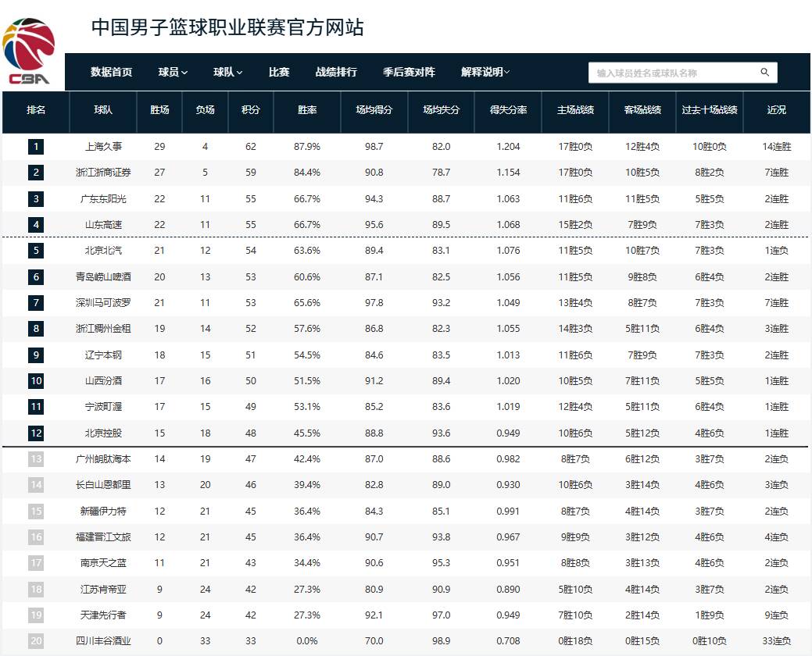Viewport: 812px width, 656px height.
Task: Open team 广东东阳光 link
Action: coord(103,199)
